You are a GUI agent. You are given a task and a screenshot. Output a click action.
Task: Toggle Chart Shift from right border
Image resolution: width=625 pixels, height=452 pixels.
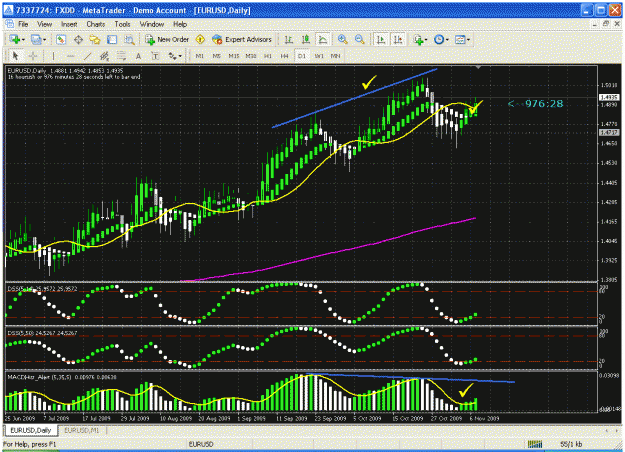pos(398,39)
